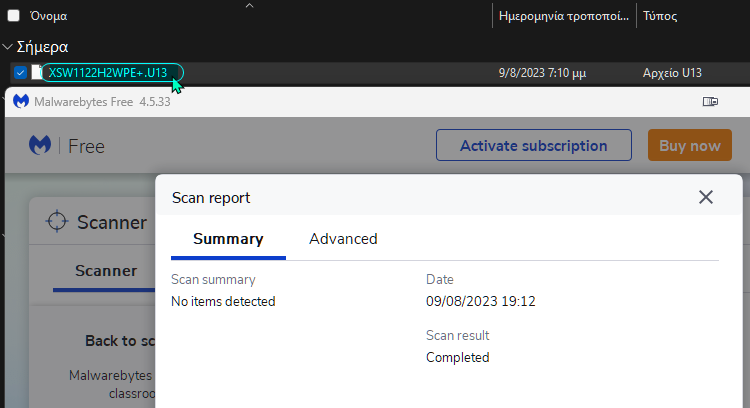Click the date 9/8/2023 7:10 μμ

(x=542, y=73)
